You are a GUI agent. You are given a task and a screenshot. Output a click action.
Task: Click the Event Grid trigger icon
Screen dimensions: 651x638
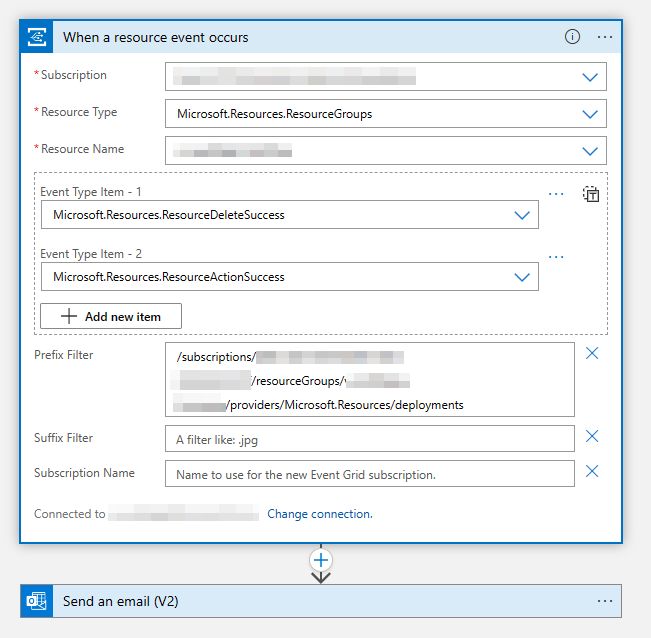tap(37, 37)
